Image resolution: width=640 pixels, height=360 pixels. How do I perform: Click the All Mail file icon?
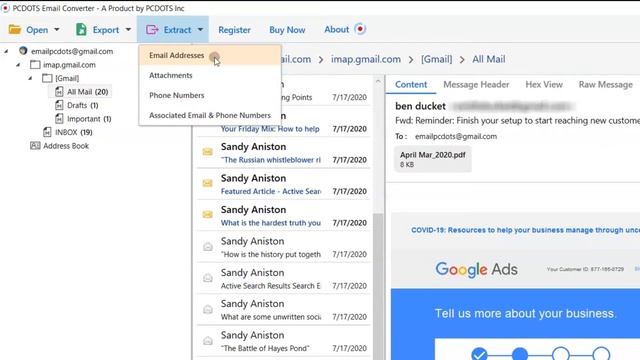pos(59,91)
